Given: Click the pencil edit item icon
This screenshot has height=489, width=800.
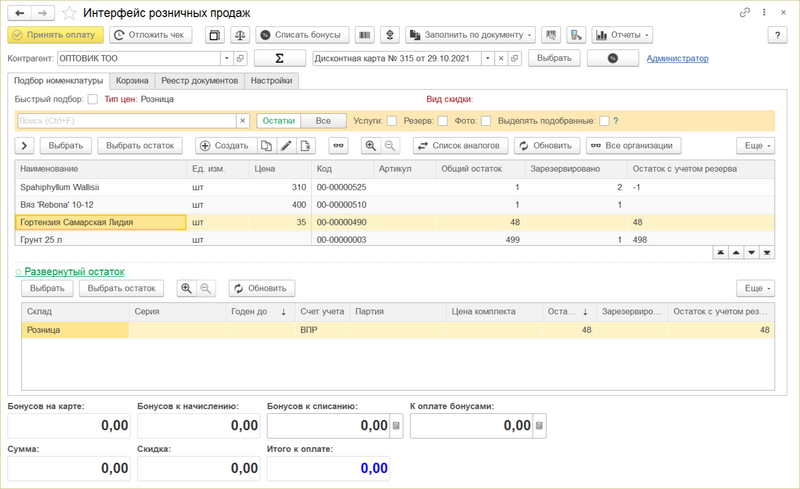Looking at the screenshot, I should click(285, 146).
